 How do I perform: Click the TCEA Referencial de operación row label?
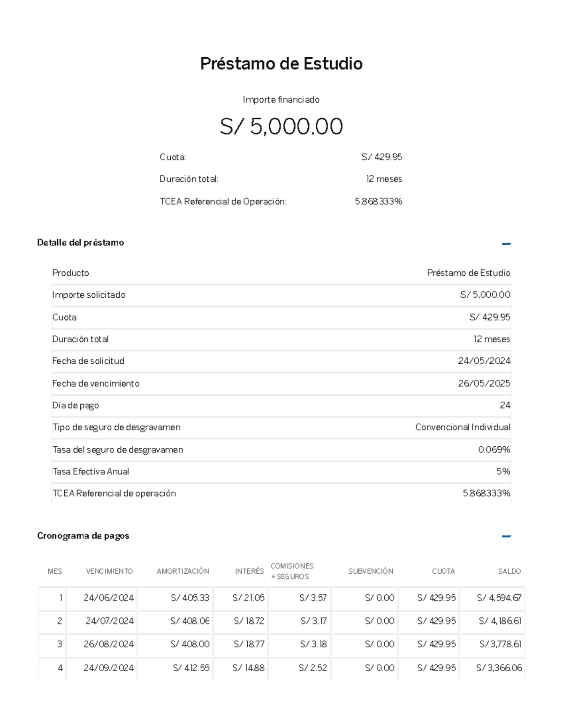click(x=114, y=493)
